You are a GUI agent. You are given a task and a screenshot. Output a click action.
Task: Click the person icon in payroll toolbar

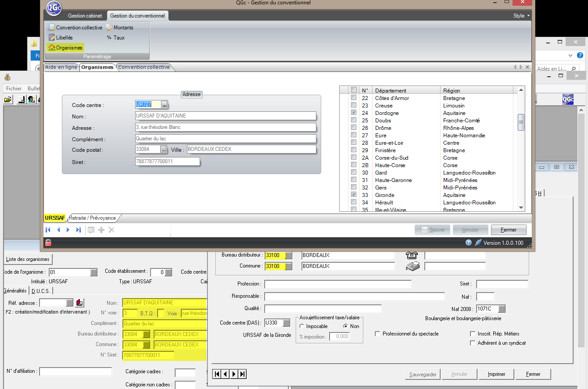[31, 100]
